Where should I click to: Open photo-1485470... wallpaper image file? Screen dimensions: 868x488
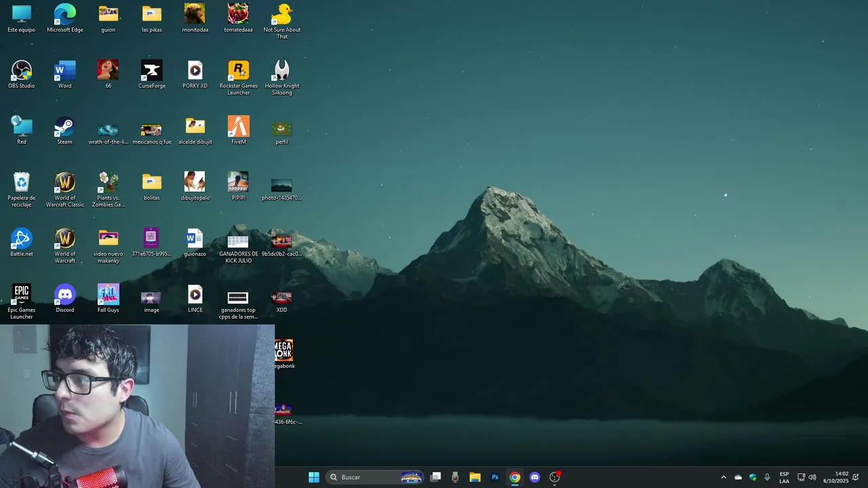click(x=282, y=188)
